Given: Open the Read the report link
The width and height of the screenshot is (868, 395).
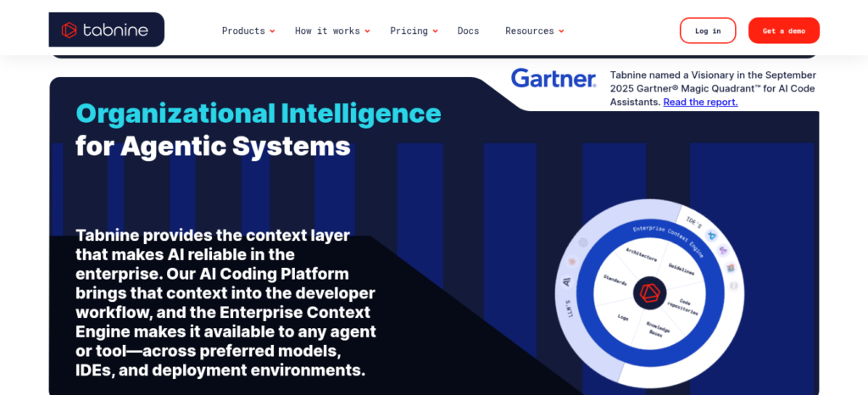Looking at the screenshot, I should [x=700, y=102].
